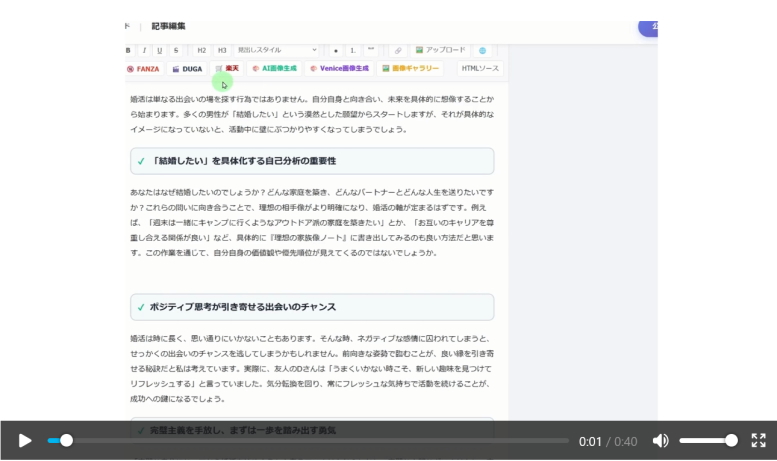The height and width of the screenshot is (461, 777).
Task: Toggle strikethrough formatting
Action: pos(177,50)
